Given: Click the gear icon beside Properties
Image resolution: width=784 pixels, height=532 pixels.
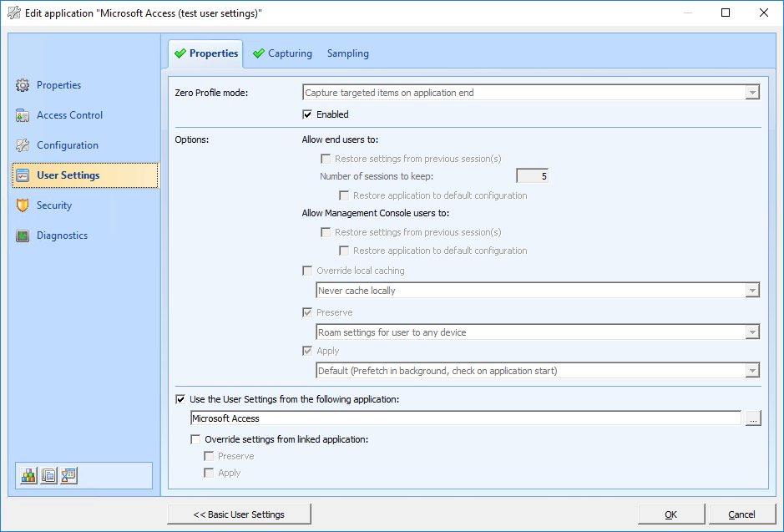Looking at the screenshot, I should tap(23, 85).
